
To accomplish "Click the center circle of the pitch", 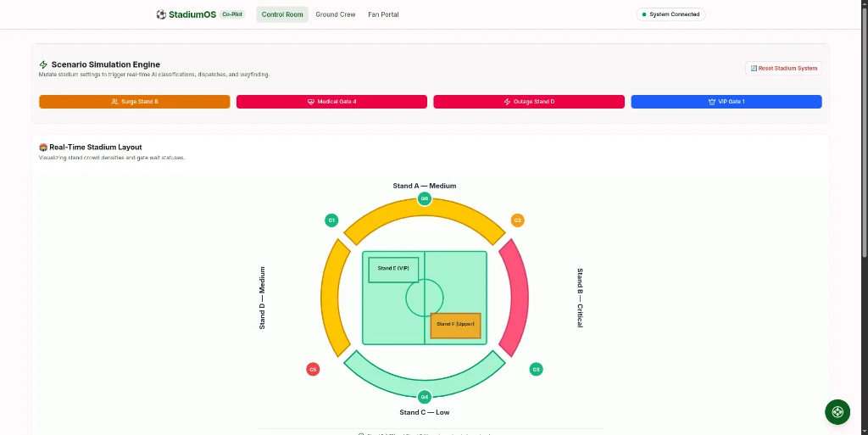I will (x=425, y=298).
